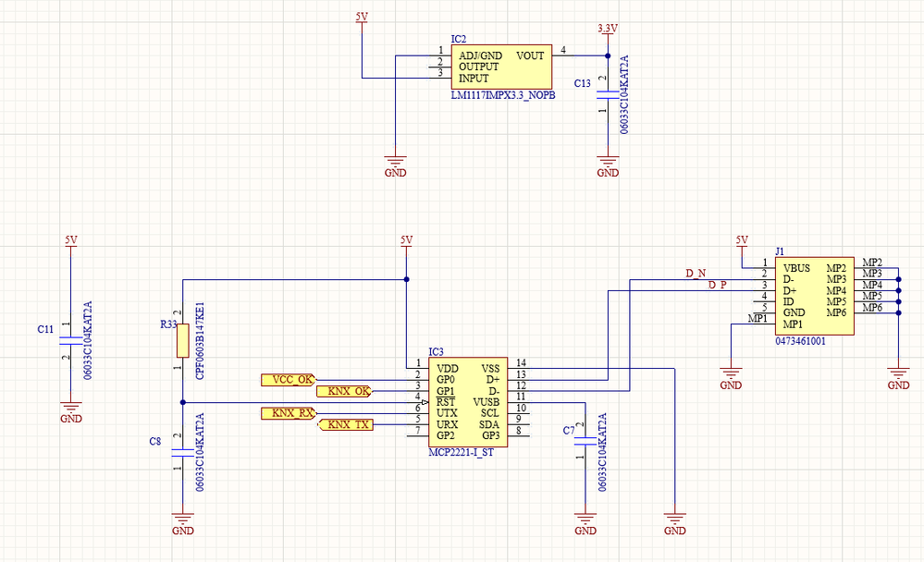The height and width of the screenshot is (562, 924).
Task: Select junction dot joining R33 and RST wire
Action: [x=183, y=402]
